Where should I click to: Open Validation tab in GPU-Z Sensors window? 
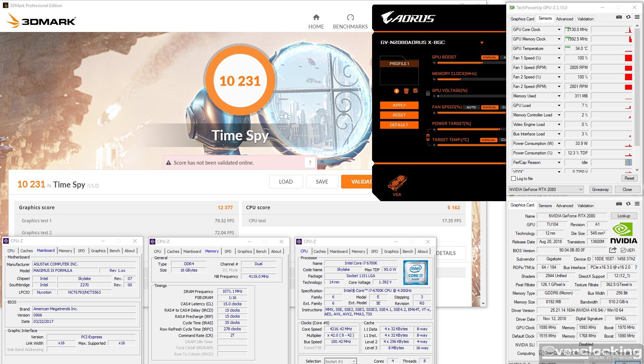click(585, 19)
